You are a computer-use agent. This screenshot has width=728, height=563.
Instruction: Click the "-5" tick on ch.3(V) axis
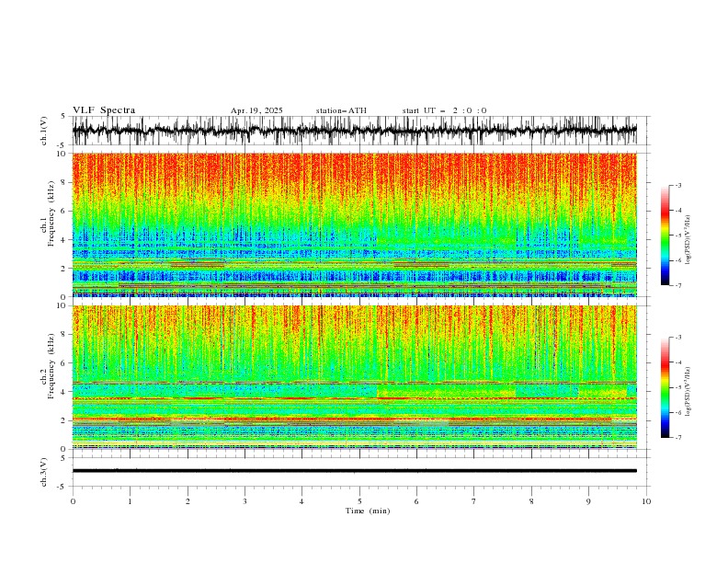tap(62, 487)
